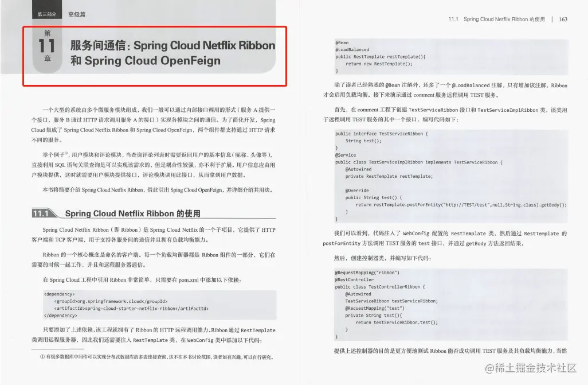The height and width of the screenshot is (385, 588).
Task: Click paragraph starting "举个例子"
Action: [x=154, y=165]
